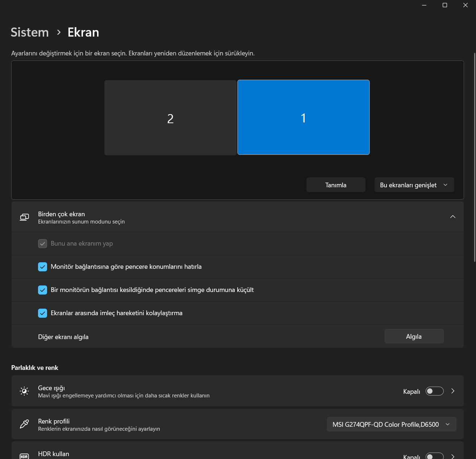This screenshot has height=459, width=476.
Task: Click the 'Ekranlarınızın sunum modunu seçin' subtitle
Action: pos(82,222)
